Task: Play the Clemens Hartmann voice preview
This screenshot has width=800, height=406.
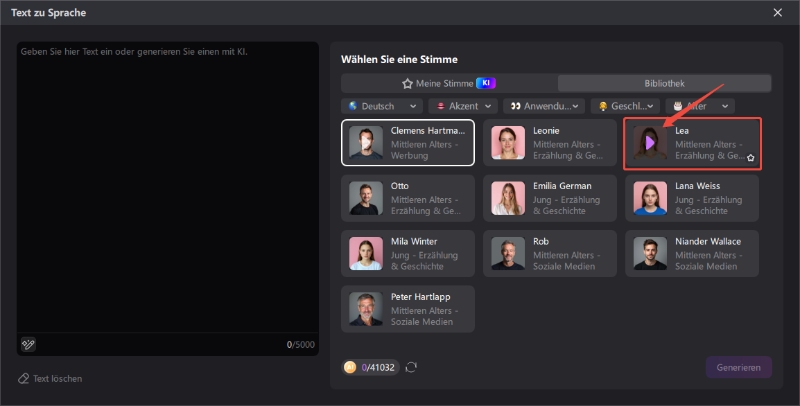Action: 366,144
